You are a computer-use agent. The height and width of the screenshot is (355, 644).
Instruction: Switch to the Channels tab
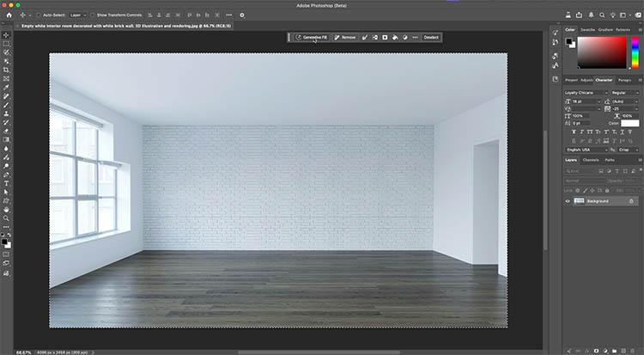[591, 160]
